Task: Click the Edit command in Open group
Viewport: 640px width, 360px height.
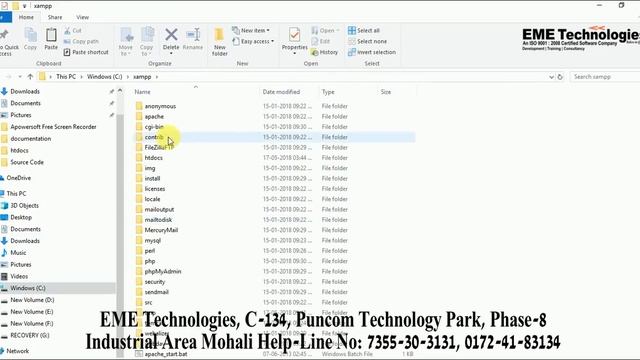Action: point(321,41)
